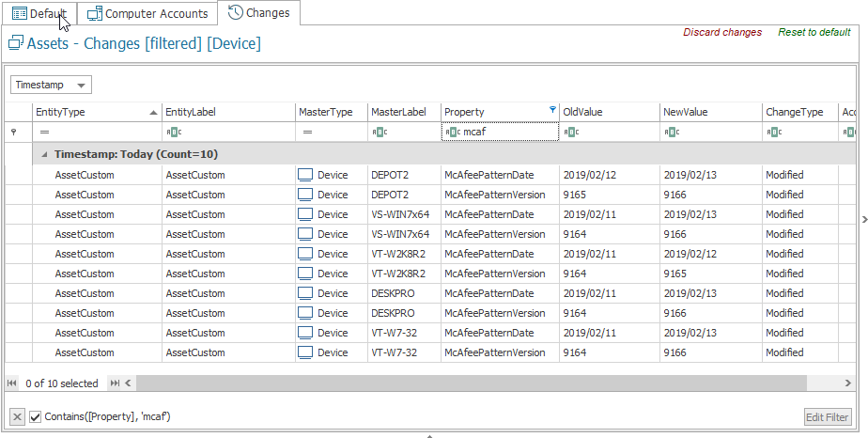Click VT-W7-32 label in McAfeePatternVersion row
Image resolution: width=868 pixels, height=438 pixels.
click(394, 352)
